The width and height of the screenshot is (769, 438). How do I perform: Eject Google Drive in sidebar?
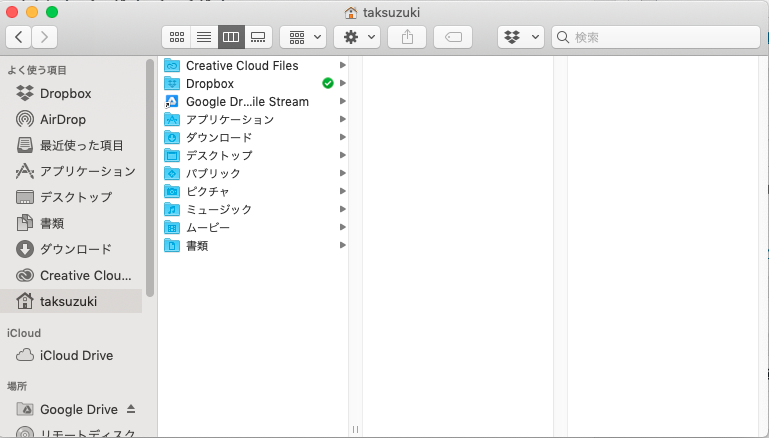point(130,409)
